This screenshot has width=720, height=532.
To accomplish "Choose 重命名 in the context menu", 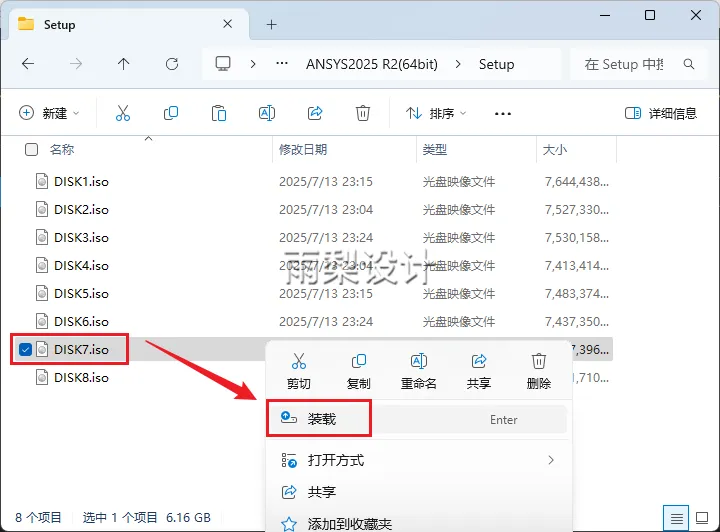I will point(419,371).
